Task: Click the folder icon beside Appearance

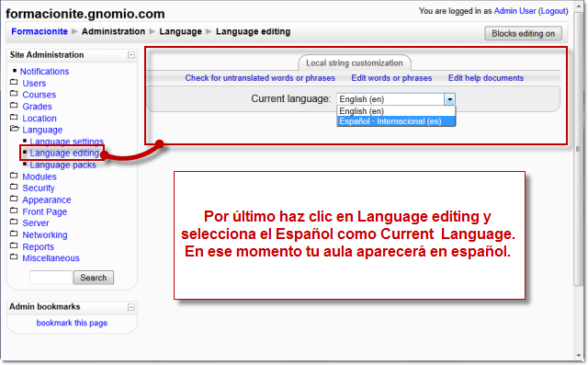Action: 14,199
